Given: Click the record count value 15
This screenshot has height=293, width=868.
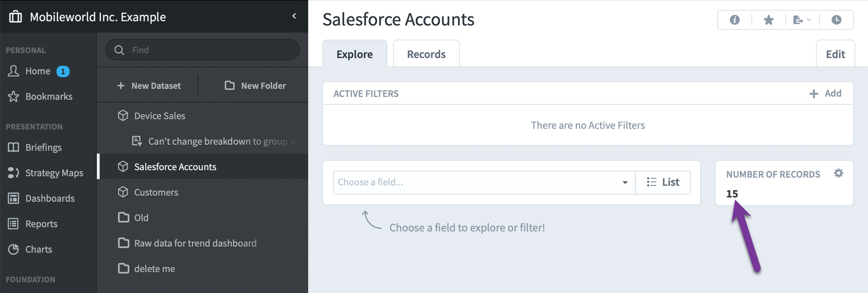Looking at the screenshot, I should point(732,194).
